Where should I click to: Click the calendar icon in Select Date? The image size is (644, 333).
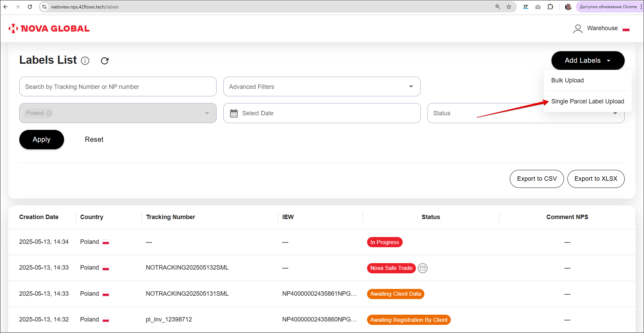(x=234, y=113)
